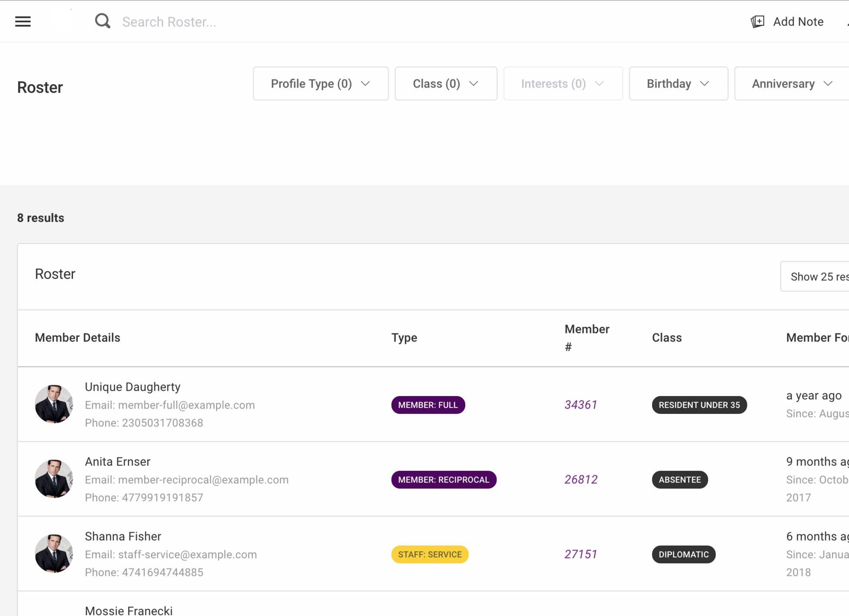The image size is (849, 616).
Task: Click the ABSENTEE class badge
Action: click(x=679, y=479)
